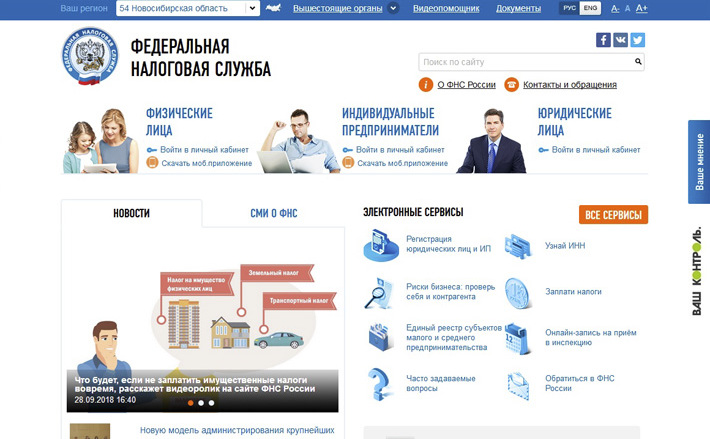Switch to the Новости tab
This screenshot has height=439, width=710.
tap(131, 213)
